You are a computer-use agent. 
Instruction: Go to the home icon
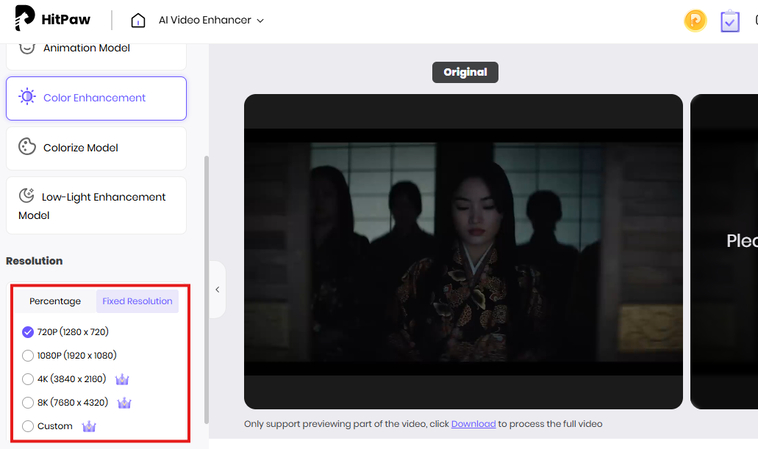click(138, 20)
